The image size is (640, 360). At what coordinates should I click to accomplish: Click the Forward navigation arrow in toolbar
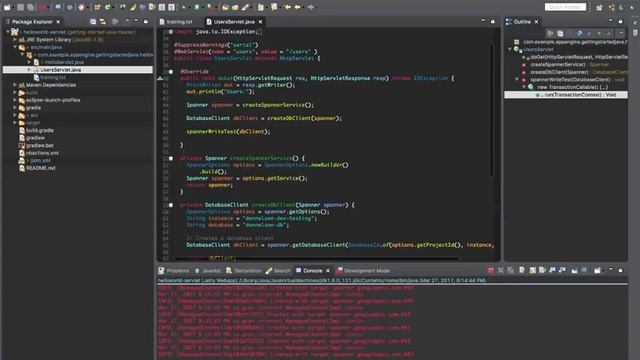point(311,7)
